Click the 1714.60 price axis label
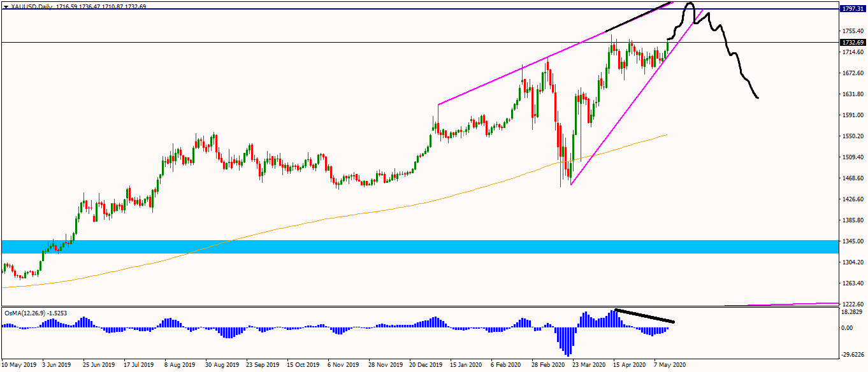 tap(853, 52)
